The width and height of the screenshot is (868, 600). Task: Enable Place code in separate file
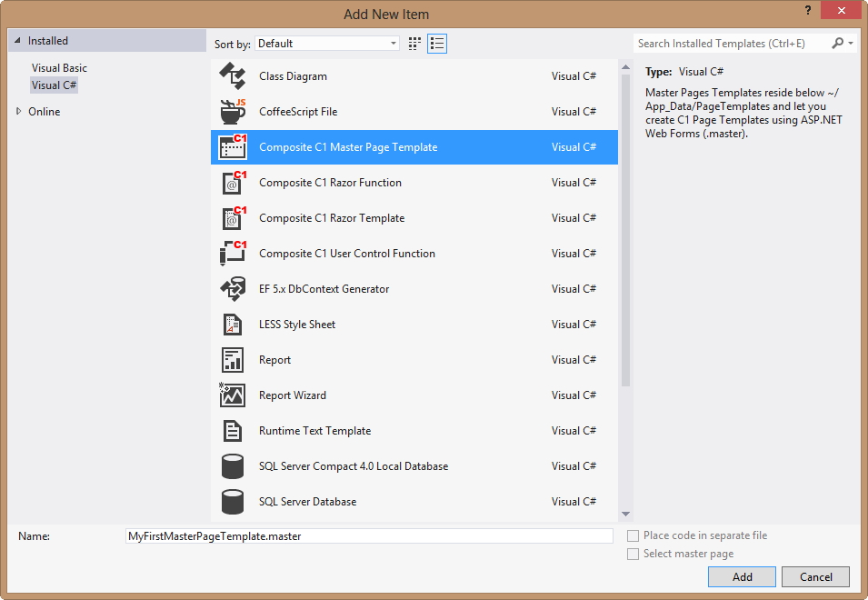(634, 536)
